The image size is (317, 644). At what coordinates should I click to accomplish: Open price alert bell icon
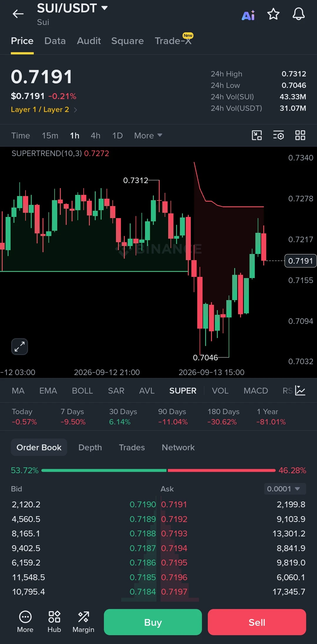tap(299, 14)
